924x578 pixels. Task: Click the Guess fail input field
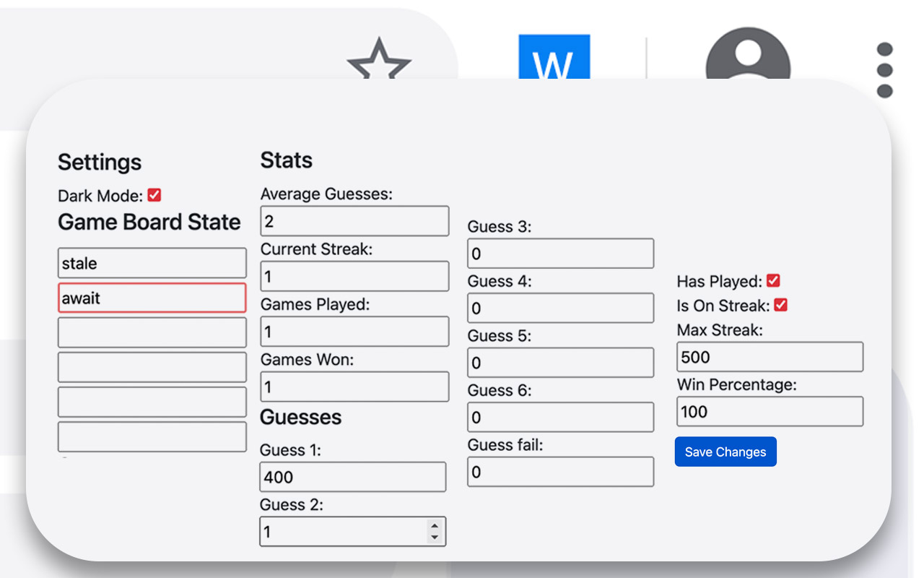pyautogui.click(x=560, y=473)
